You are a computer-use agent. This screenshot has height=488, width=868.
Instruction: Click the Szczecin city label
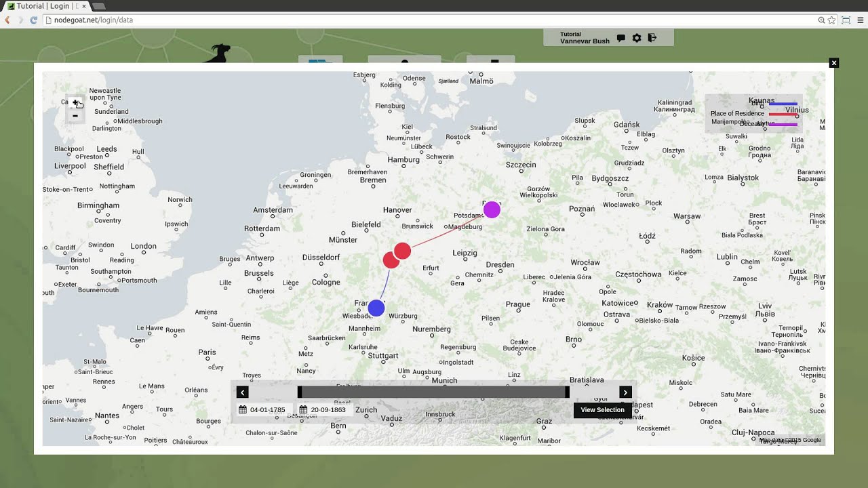[x=521, y=165]
